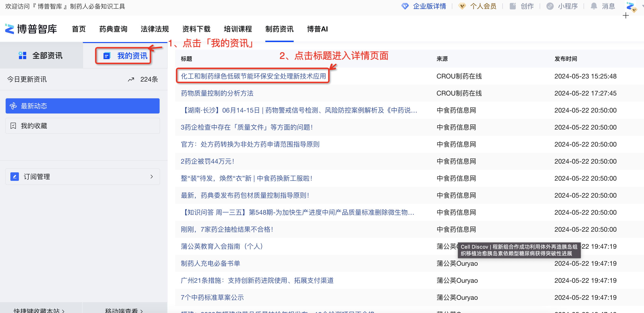The image size is (644, 313).
Task: Select 最新动态 in the sidebar
Action: click(82, 106)
